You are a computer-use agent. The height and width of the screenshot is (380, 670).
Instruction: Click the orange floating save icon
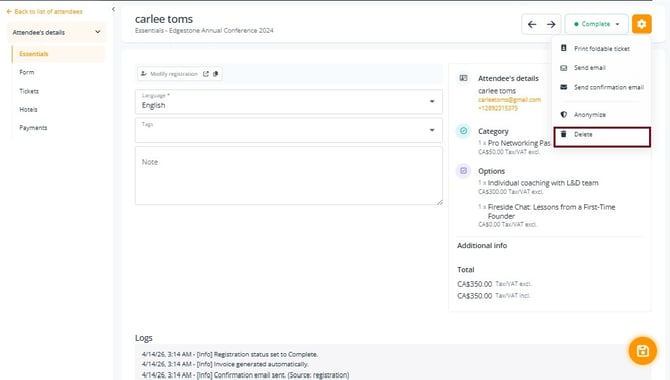[x=643, y=351]
